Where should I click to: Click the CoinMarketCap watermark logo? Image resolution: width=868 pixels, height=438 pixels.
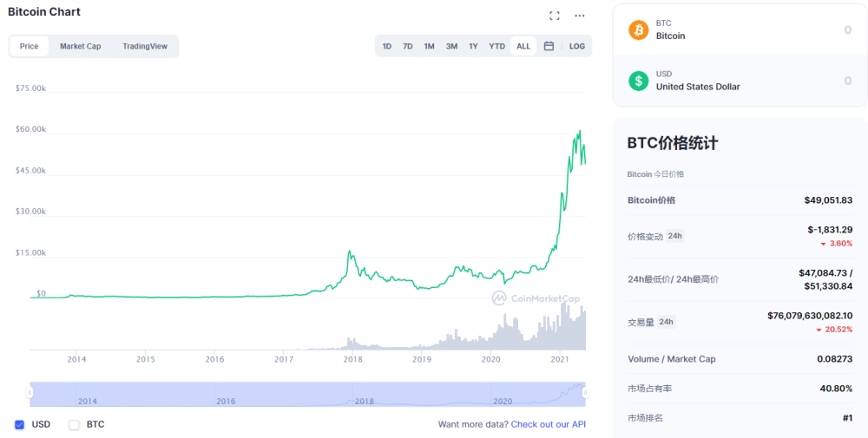pyautogui.click(x=536, y=298)
